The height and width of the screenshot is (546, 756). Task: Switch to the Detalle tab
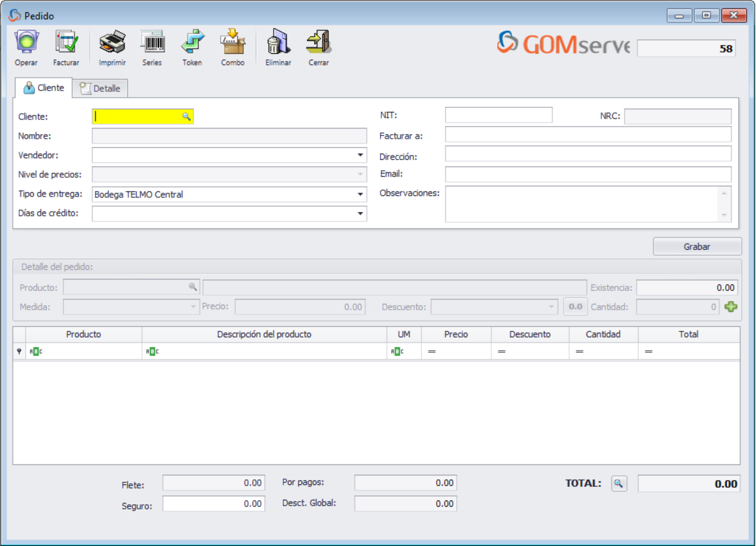click(100, 89)
